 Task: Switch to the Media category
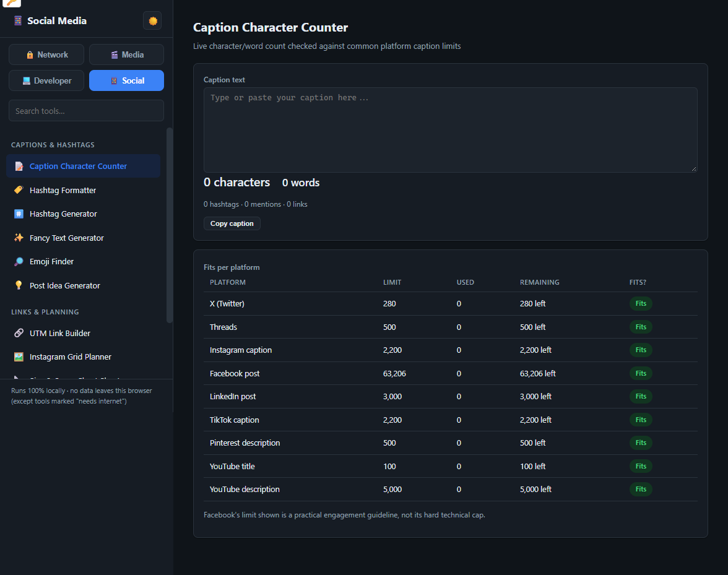pyautogui.click(x=126, y=54)
